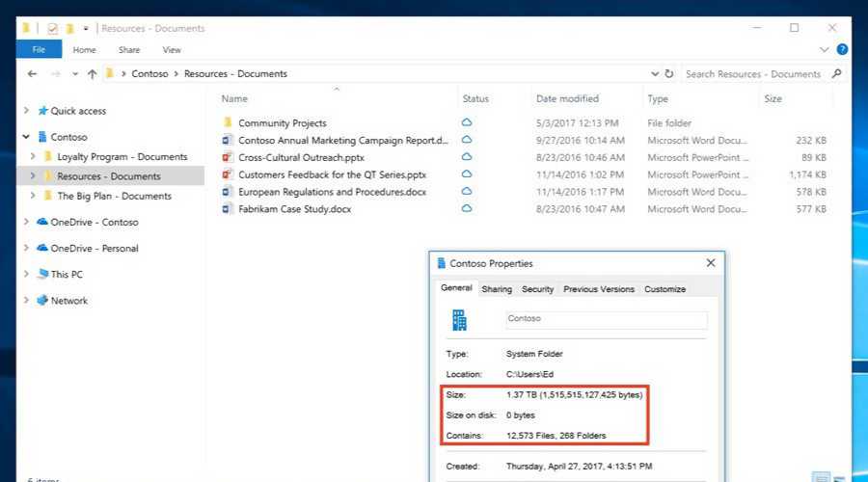Open Explorer help via question mark icon
868x482 pixels.
tap(842, 49)
